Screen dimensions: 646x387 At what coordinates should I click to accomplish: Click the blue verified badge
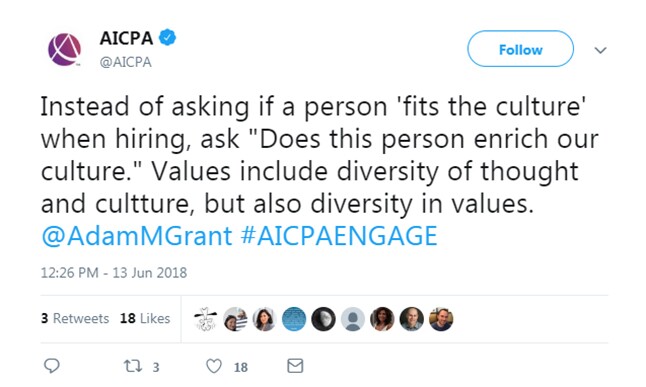point(167,38)
